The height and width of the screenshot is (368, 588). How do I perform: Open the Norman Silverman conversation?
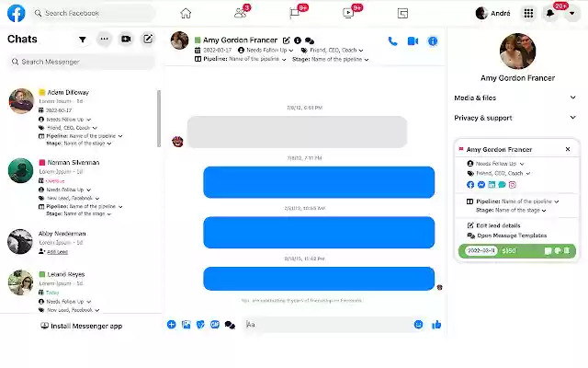[x=81, y=188]
